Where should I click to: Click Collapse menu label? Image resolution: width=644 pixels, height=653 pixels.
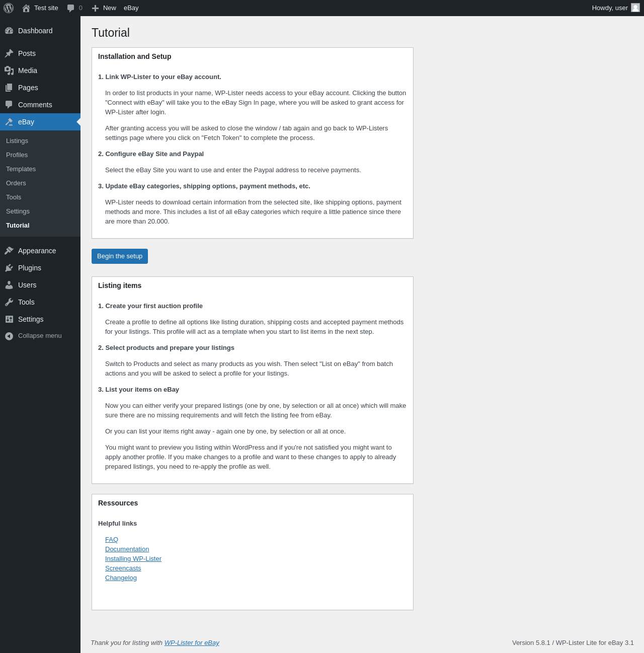tap(40, 336)
